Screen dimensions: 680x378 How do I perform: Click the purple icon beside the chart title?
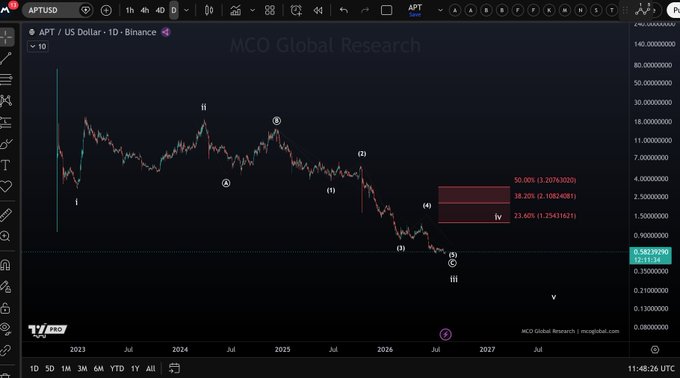coord(166,32)
